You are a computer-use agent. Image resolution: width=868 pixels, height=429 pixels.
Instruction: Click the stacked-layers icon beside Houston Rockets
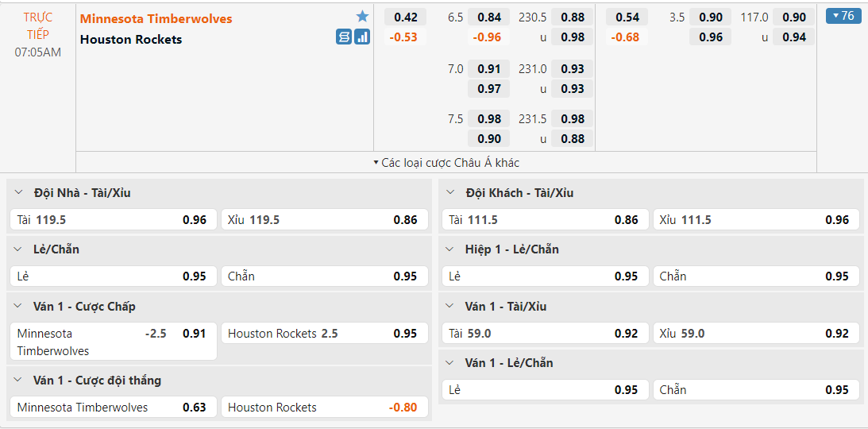(343, 37)
